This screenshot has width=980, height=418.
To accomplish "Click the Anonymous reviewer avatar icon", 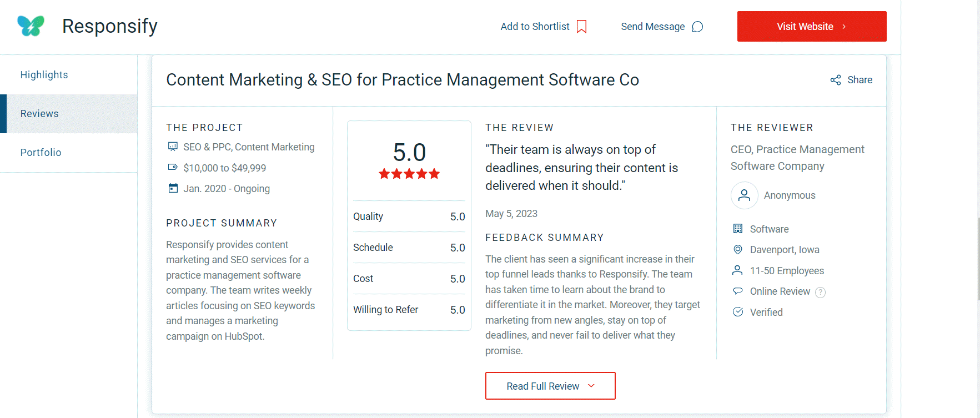I will coord(745,195).
